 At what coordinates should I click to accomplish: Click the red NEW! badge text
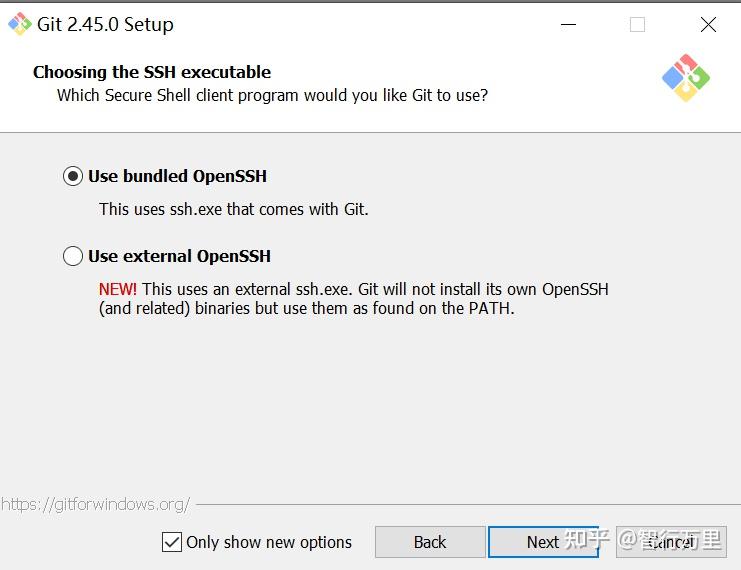coord(118,289)
